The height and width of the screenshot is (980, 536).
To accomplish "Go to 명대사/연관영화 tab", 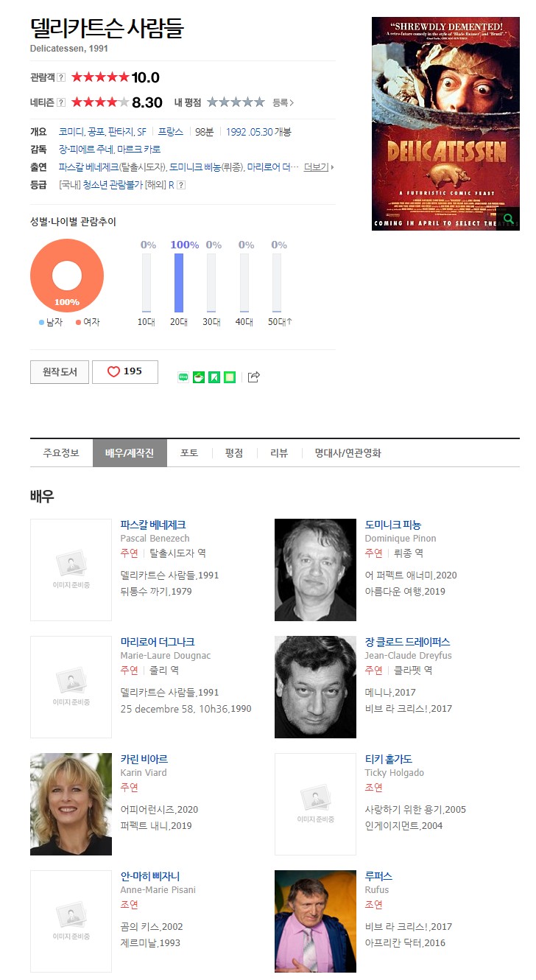I will pos(348,453).
